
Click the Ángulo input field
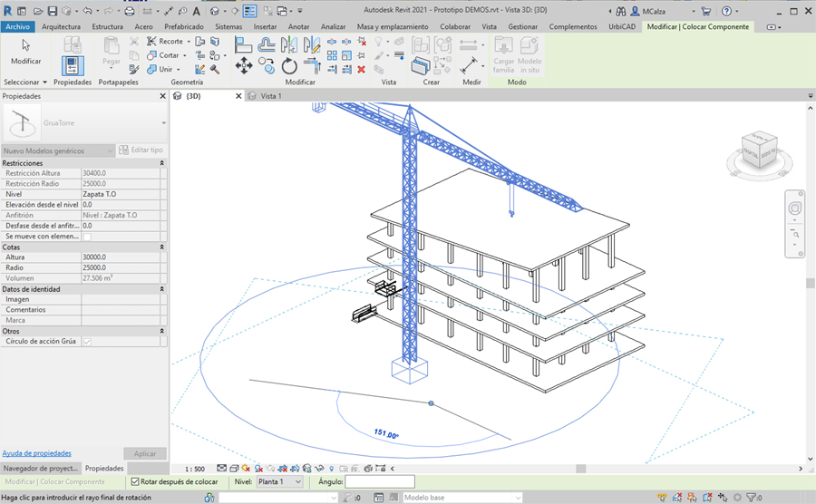click(x=379, y=482)
